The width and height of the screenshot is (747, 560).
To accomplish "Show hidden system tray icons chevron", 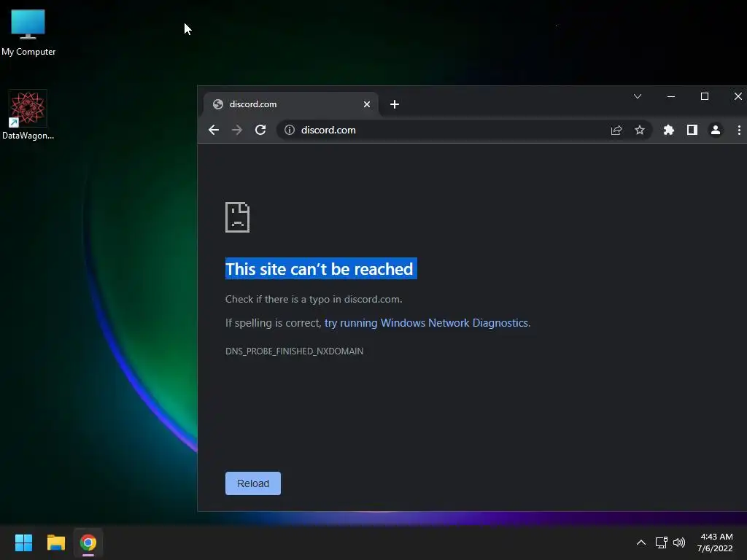I will click(641, 542).
